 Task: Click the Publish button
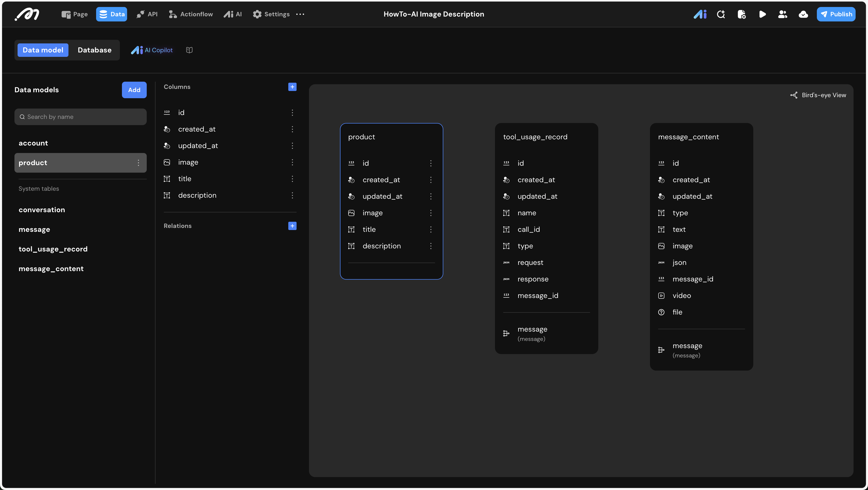click(x=836, y=14)
